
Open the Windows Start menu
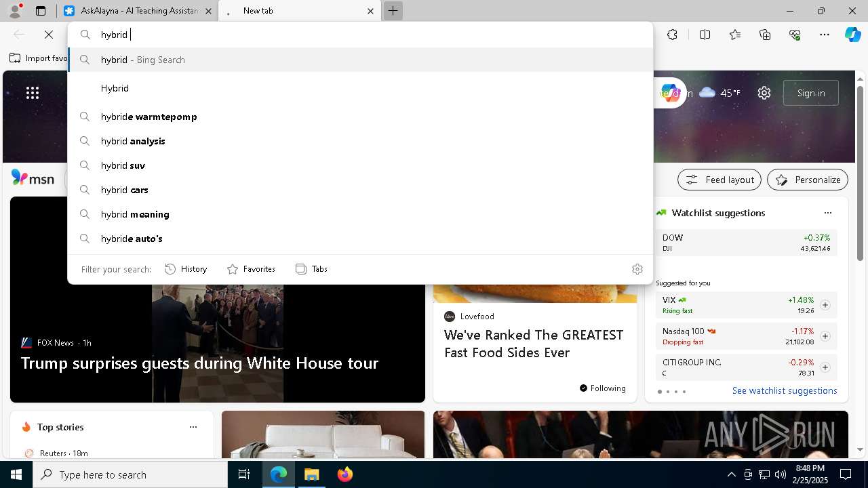click(16, 474)
